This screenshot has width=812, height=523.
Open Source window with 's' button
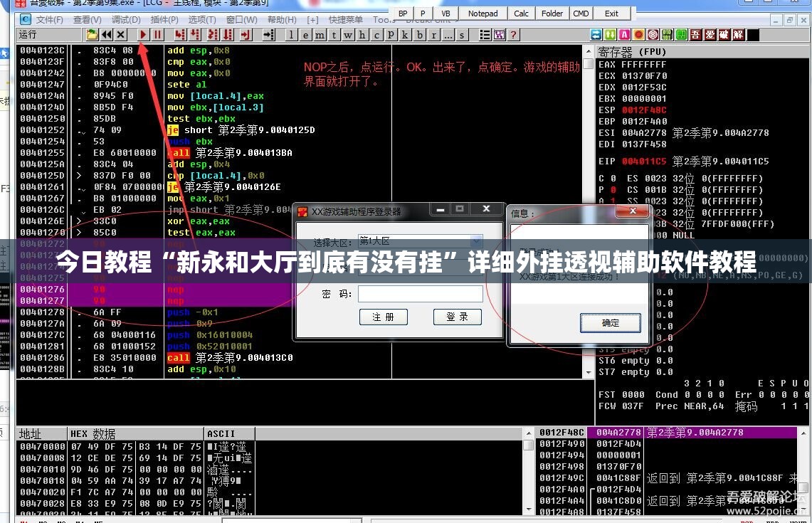point(462,35)
